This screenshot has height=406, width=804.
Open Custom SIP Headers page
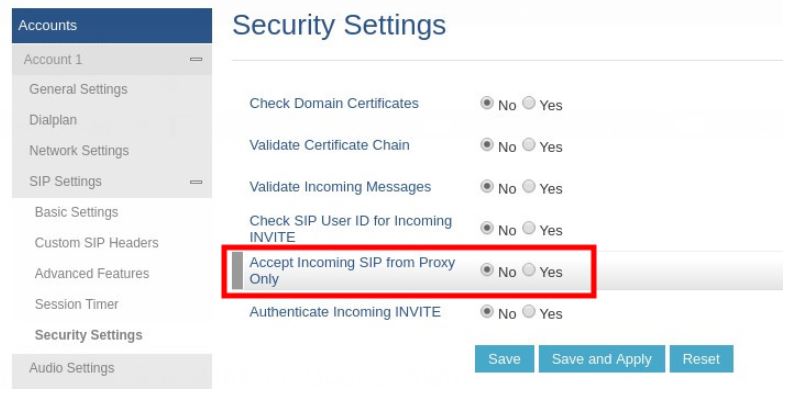pos(96,243)
